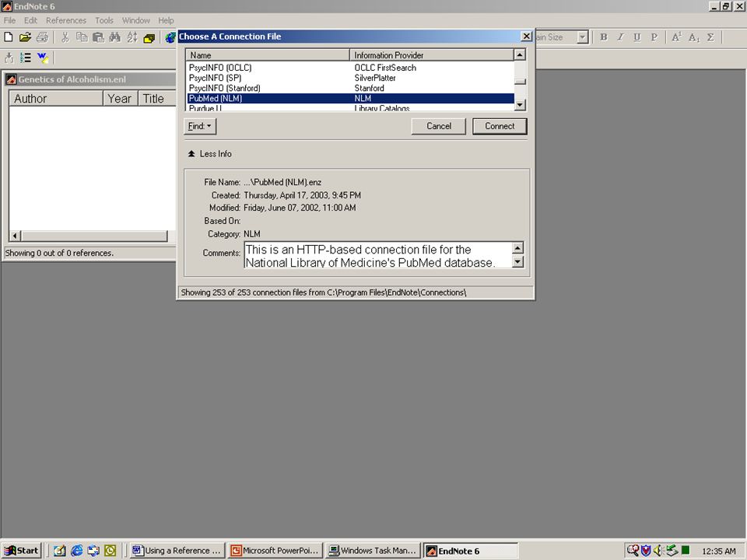Open the References menu
The image size is (747, 560).
(x=66, y=20)
